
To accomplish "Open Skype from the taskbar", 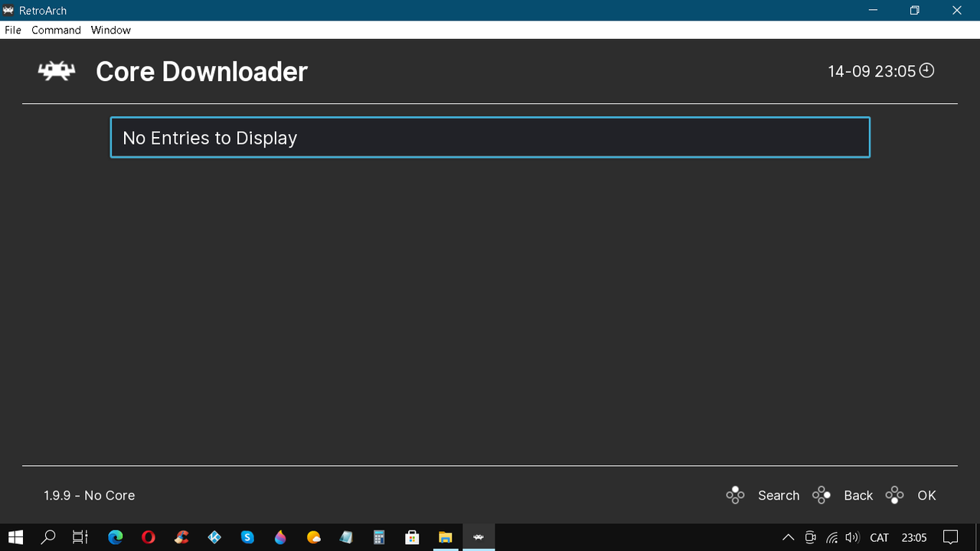I will 247,537.
